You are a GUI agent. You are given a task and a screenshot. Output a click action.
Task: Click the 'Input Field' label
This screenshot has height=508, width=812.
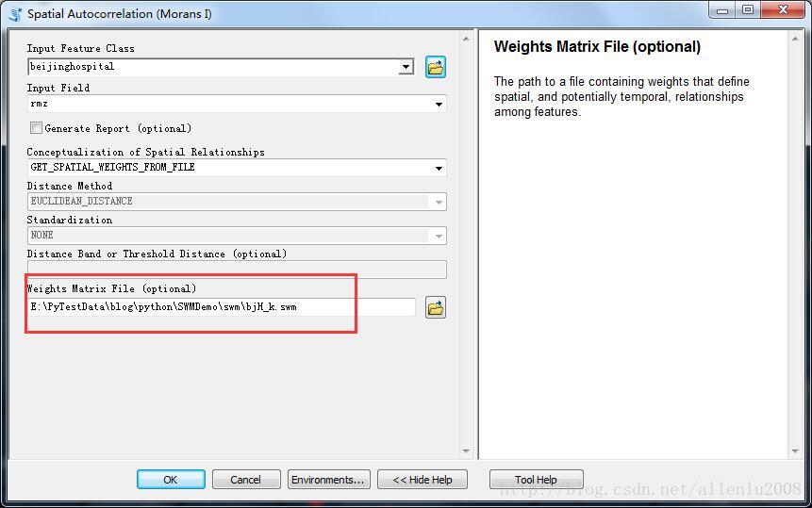point(58,88)
